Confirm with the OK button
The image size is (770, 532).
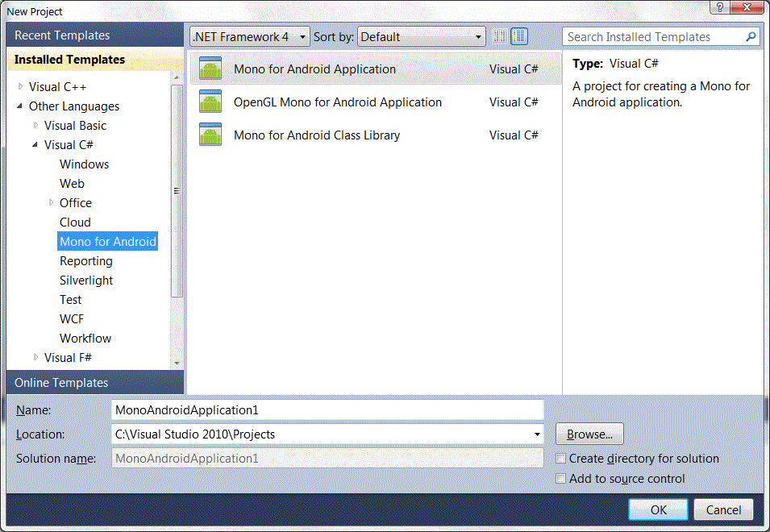pyautogui.click(x=658, y=509)
